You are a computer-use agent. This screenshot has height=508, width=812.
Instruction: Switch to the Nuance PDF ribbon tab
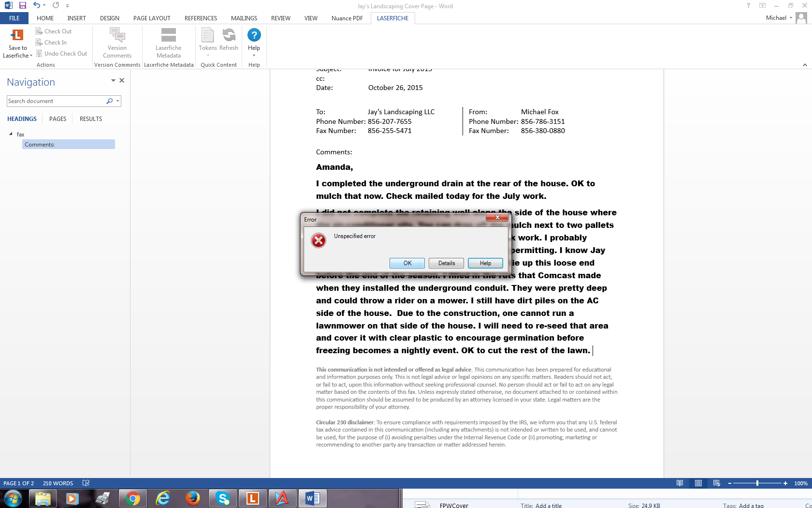347,18
